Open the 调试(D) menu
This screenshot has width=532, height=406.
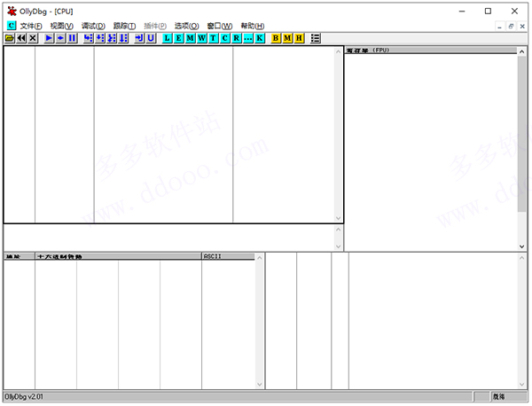coord(92,26)
